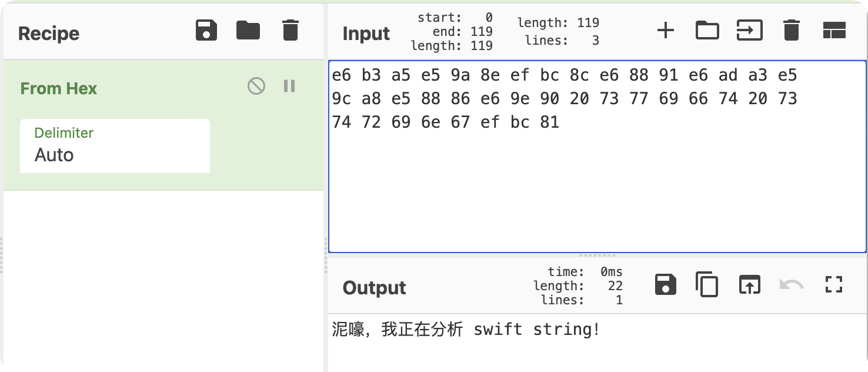Select the From Hex operation title
Image resolution: width=868 pixels, height=372 pixels.
pyautogui.click(x=59, y=89)
